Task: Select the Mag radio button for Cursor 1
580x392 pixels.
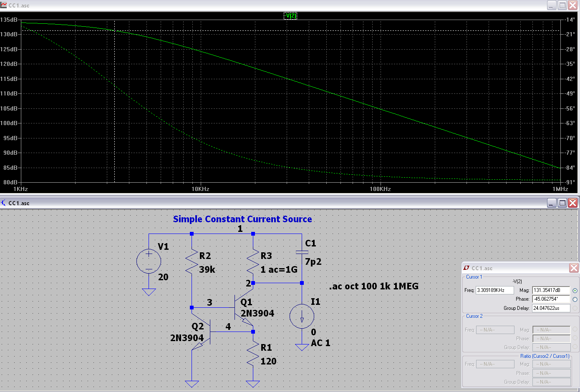Action: point(575,290)
